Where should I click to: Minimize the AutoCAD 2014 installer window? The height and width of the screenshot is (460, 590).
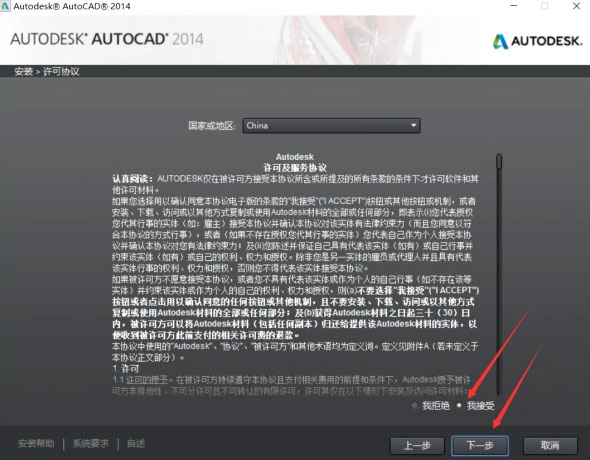[x=513, y=6]
